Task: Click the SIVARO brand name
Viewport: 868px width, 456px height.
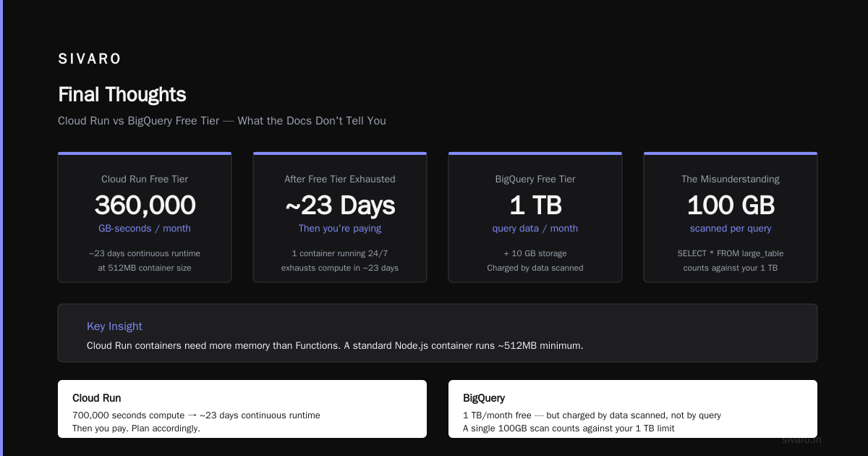Action: [90, 59]
